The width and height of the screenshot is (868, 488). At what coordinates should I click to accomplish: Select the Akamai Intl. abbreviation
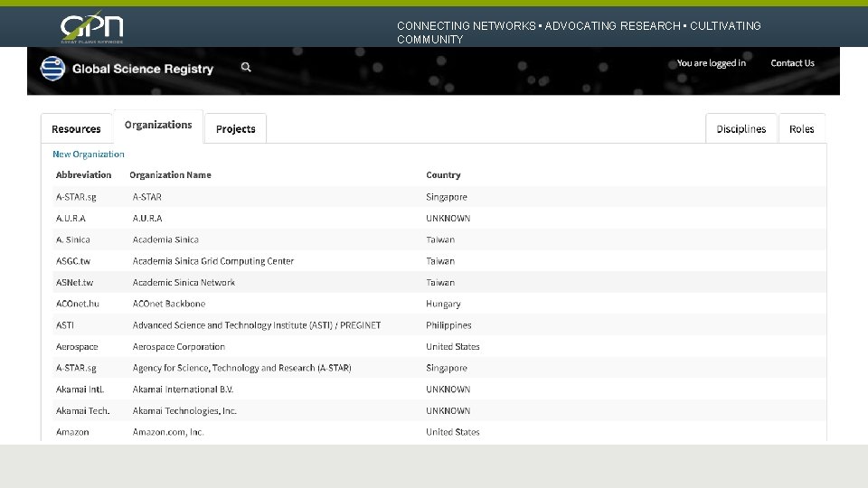pyautogui.click(x=80, y=389)
